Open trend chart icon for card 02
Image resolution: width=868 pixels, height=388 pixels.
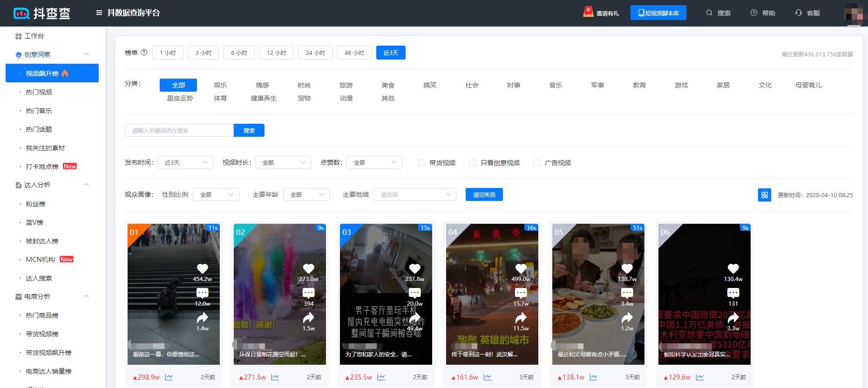pos(275,377)
